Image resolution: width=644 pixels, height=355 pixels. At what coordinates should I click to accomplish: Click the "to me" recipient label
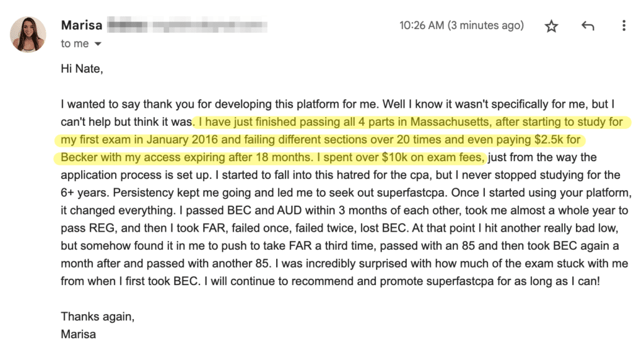click(75, 43)
